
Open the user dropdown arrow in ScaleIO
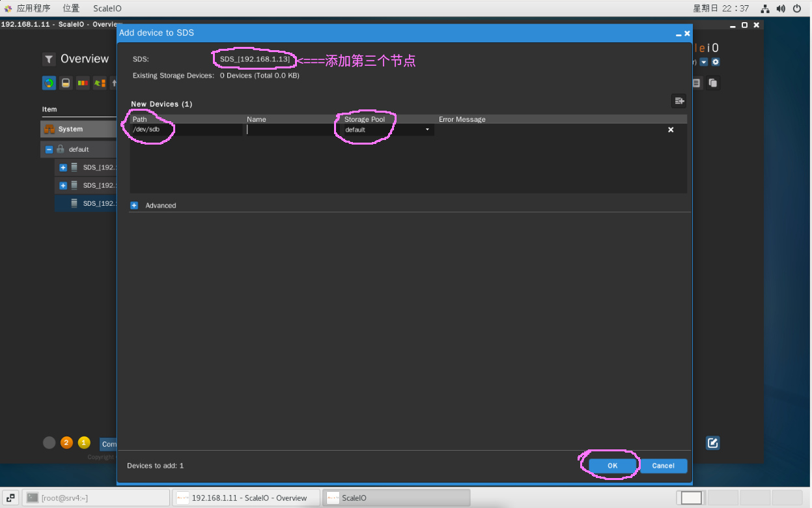pyautogui.click(x=704, y=62)
